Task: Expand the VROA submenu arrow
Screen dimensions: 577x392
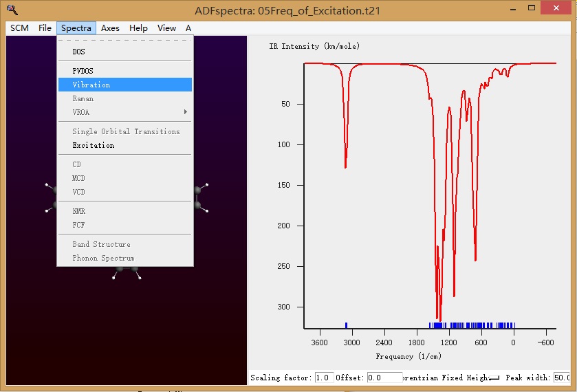Action: coord(186,112)
